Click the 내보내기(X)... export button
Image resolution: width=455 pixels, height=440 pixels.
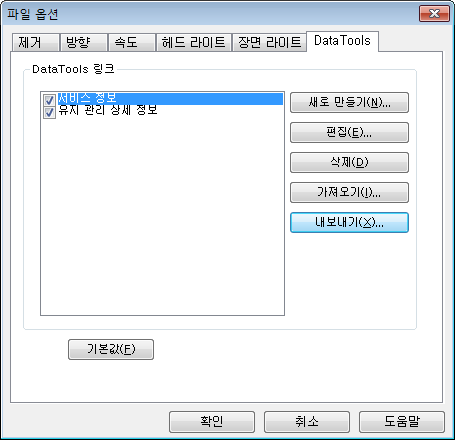pyautogui.click(x=349, y=222)
